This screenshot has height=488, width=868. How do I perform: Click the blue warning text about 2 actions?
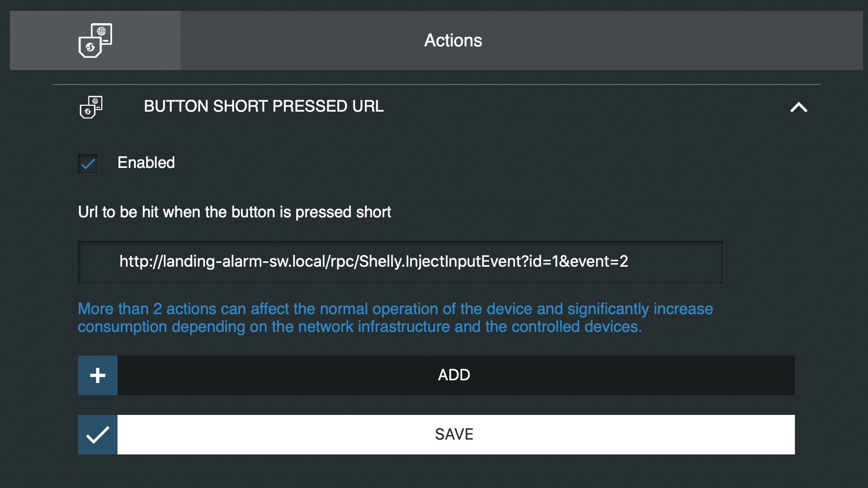(395, 317)
